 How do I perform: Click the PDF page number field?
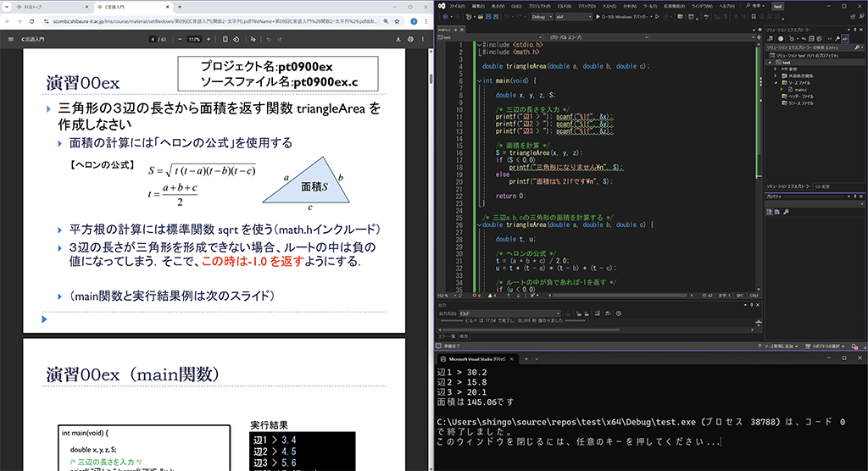click(x=153, y=39)
